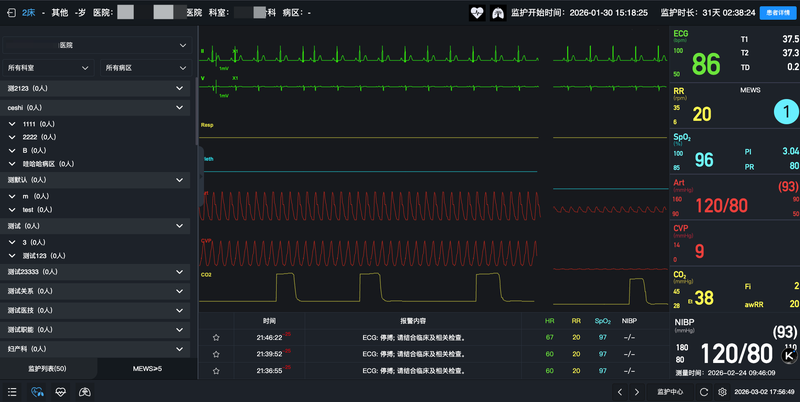Expand the 妇产科 group
This screenshot has height=402, width=800.
(96, 349)
